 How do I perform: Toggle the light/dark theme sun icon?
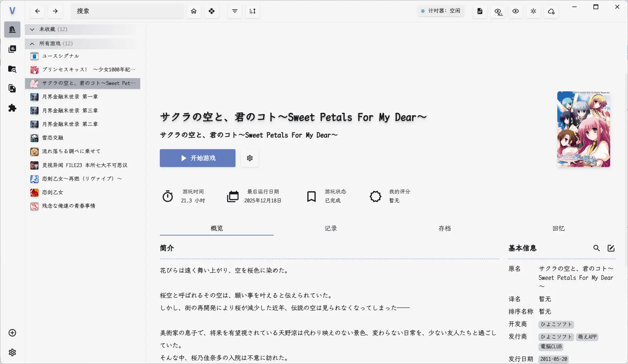[533, 11]
